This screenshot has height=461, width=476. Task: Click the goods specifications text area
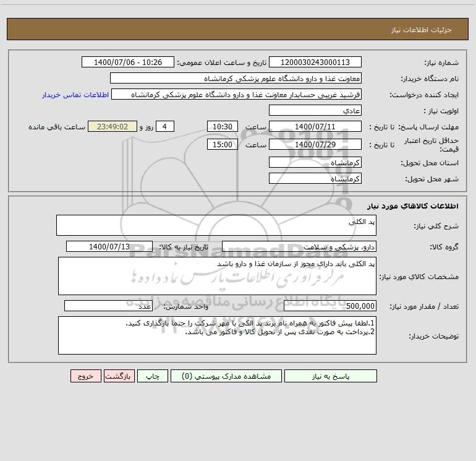[x=217, y=276]
